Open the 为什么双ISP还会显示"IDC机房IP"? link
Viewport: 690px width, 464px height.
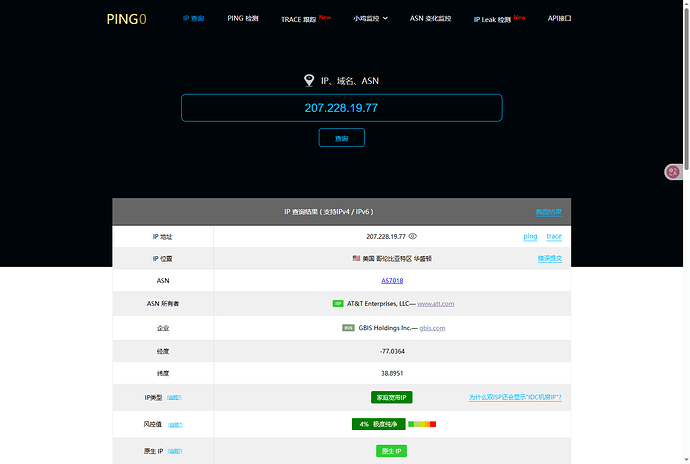pyautogui.click(x=515, y=397)
